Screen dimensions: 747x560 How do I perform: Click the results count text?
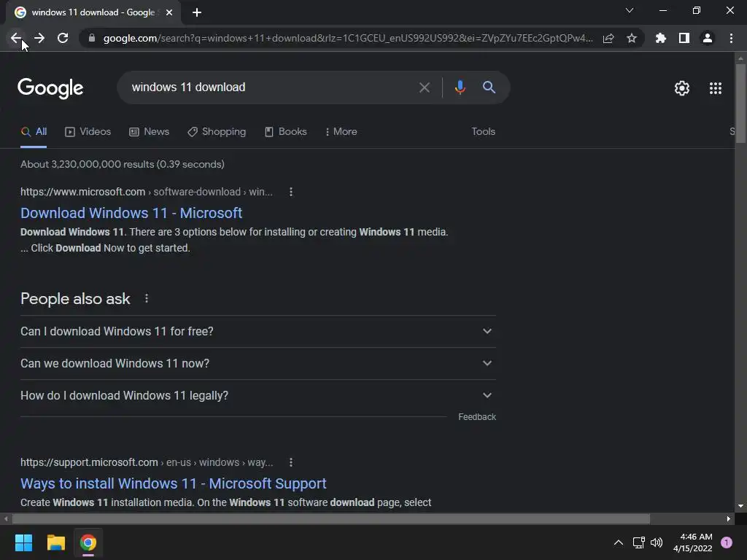pos(123,164)
